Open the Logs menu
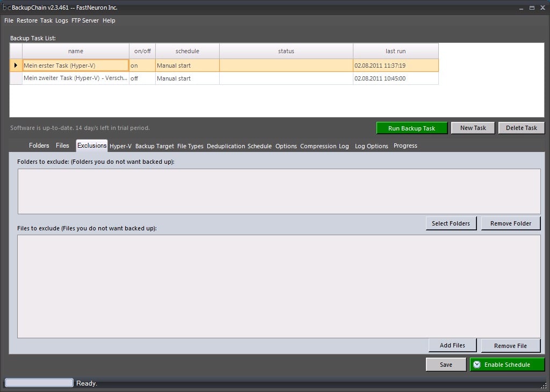The height and width of the screenshot is (392, 550). click(x=62, y=20)
